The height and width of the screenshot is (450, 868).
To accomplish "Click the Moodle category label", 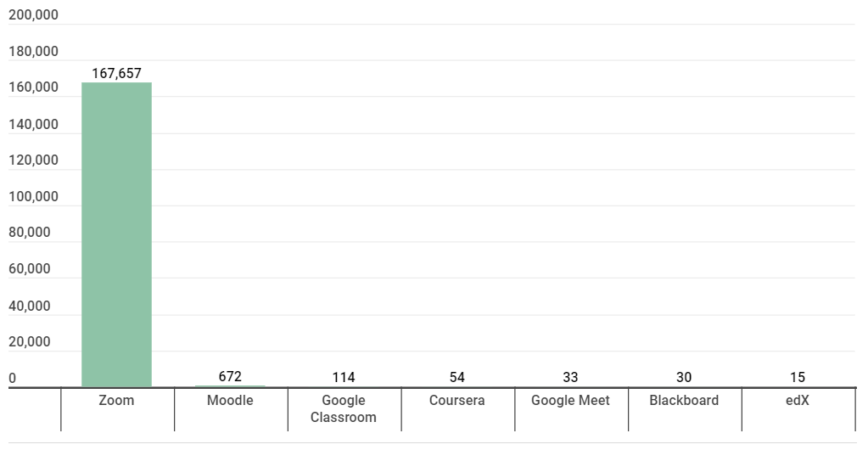I will click(230, 400).
